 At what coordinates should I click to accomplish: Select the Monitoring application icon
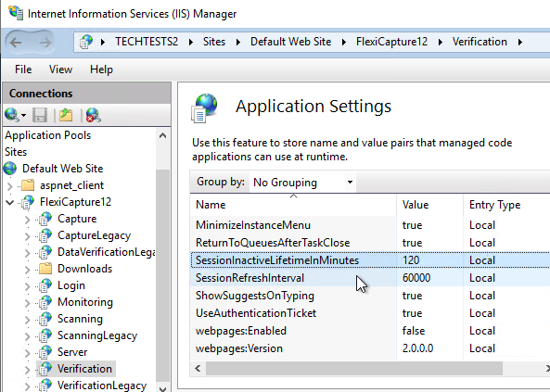tap(45, 302)
